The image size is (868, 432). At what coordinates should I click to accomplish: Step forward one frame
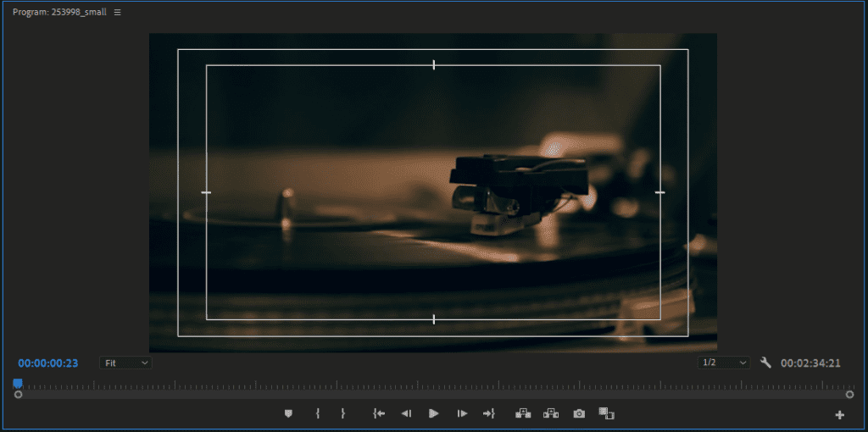point(462,413)
